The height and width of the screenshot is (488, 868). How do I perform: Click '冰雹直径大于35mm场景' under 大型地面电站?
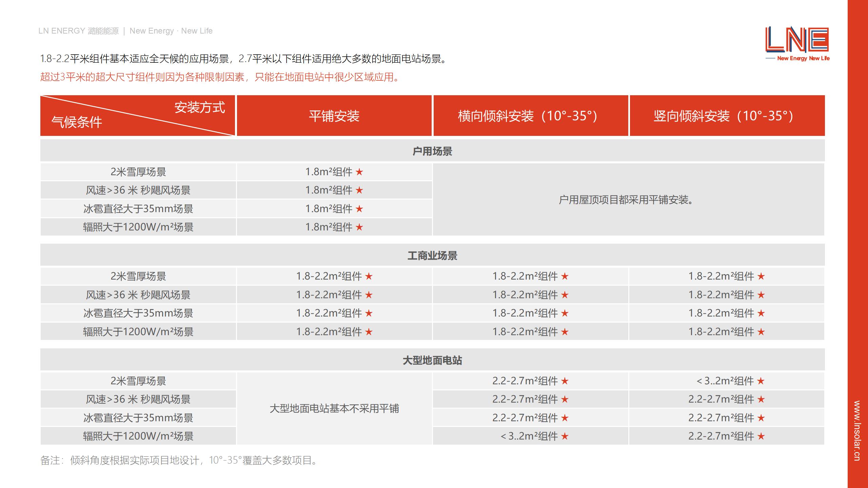coord(138,418)
